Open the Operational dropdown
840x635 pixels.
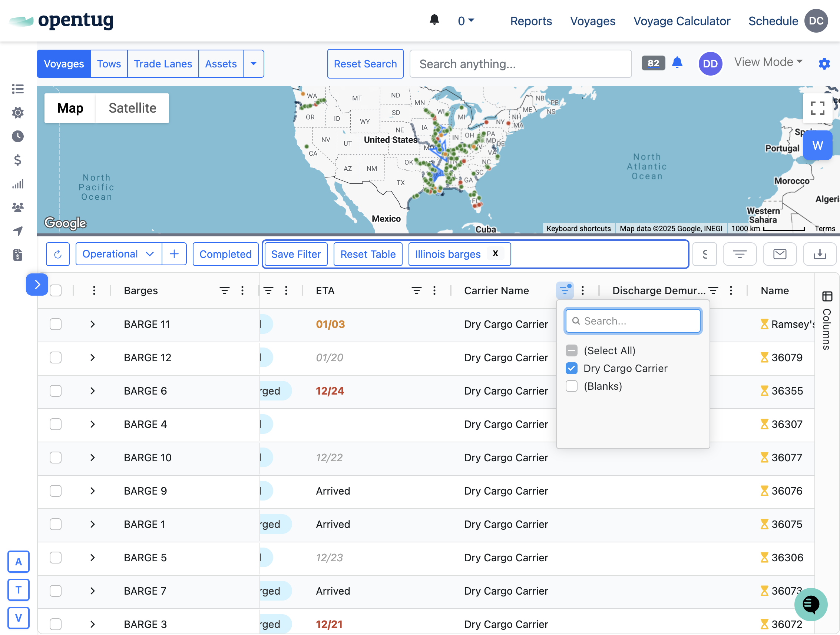pyautogui.click(x=119, y=254)
